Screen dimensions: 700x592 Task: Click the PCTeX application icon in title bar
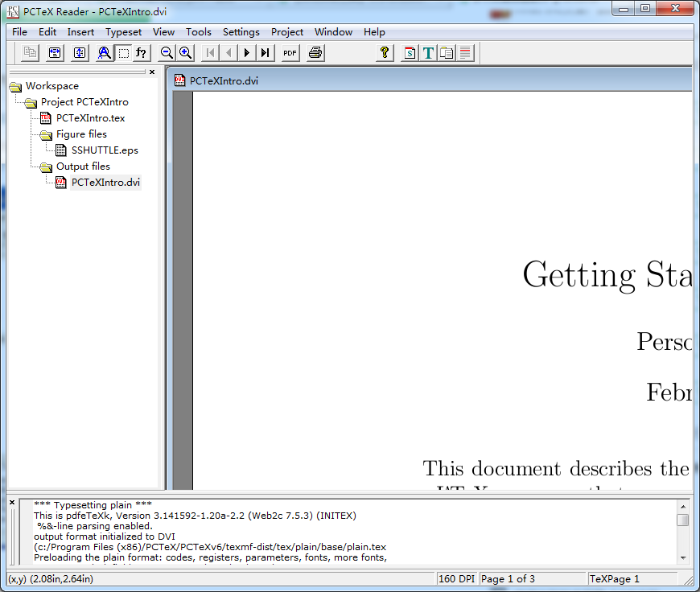14,11
